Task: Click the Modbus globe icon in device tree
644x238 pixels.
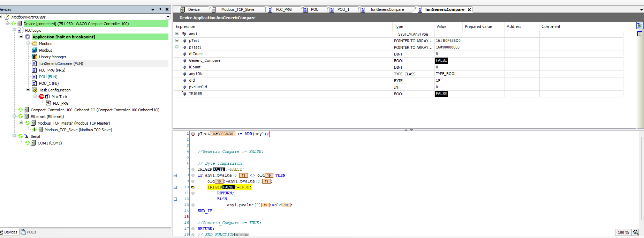Action: coord(35,50)
